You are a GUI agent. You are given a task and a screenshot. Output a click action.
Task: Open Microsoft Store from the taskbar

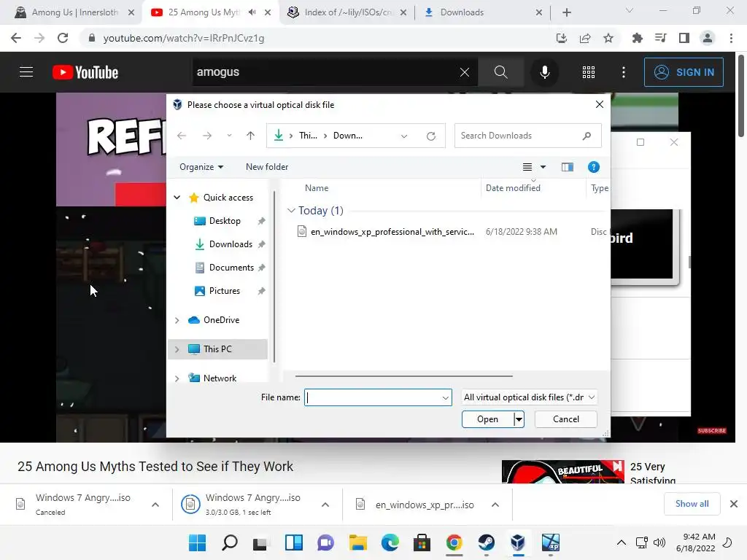(422, 542)
